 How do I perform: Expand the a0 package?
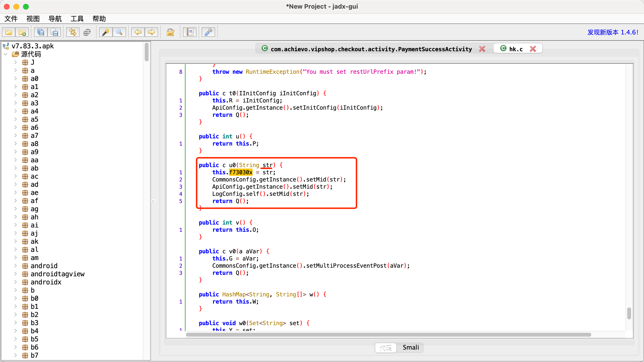(16, 79)
